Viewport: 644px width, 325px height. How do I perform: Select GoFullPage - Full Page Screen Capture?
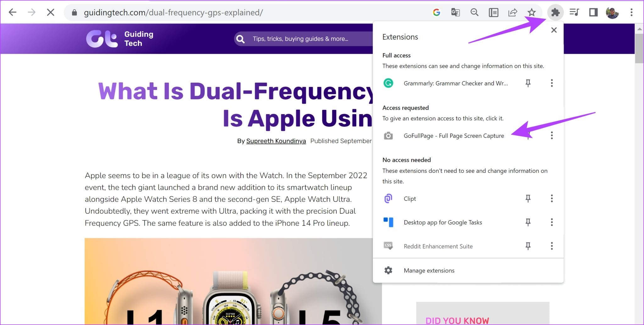(x=454, y=136)
